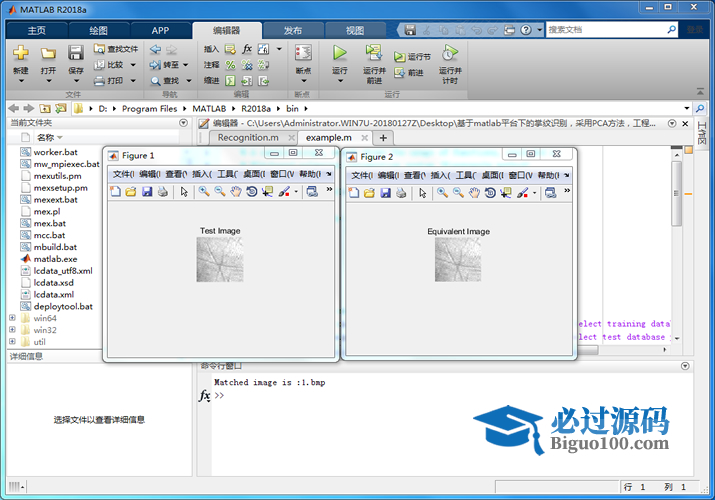This screenshot has width=715, height=500.
Task: Show more tools chevron in Figure 1 toolbar
Action: point(329,189)
